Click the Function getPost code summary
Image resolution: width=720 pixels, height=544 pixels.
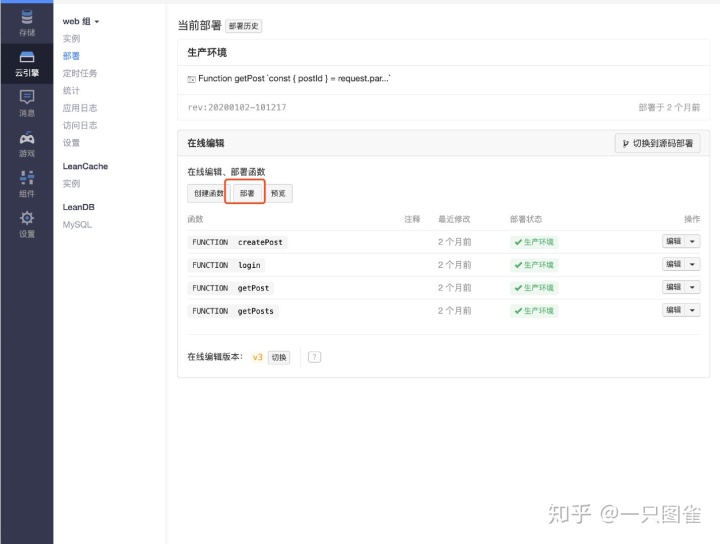[294, 79]
